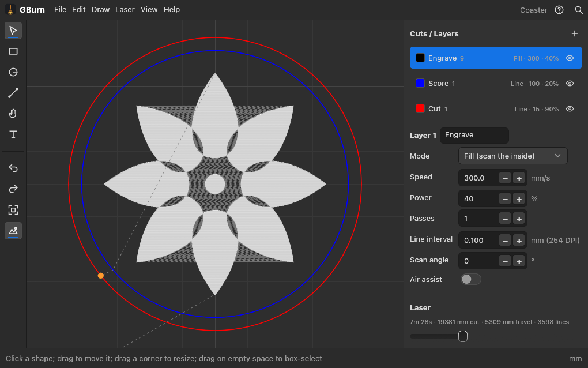
Task: Click the zoom-to-fit frame icon
Action: pos(13,210)
